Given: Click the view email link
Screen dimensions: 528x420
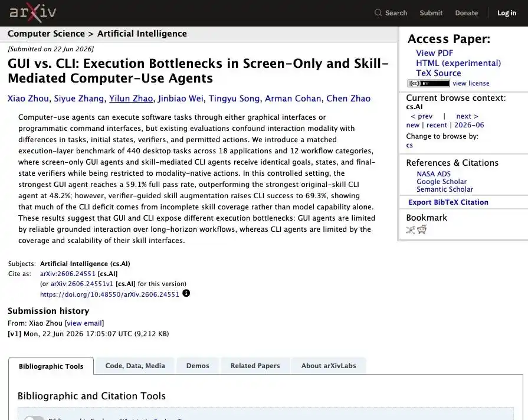Looking at the screenshot, I should coord(84,323).
